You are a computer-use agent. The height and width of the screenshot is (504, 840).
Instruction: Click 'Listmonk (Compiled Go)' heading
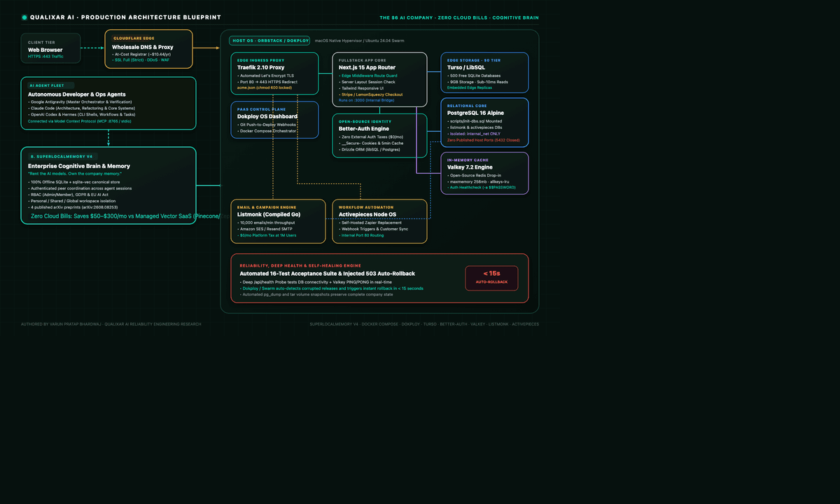tap(269, 214)
